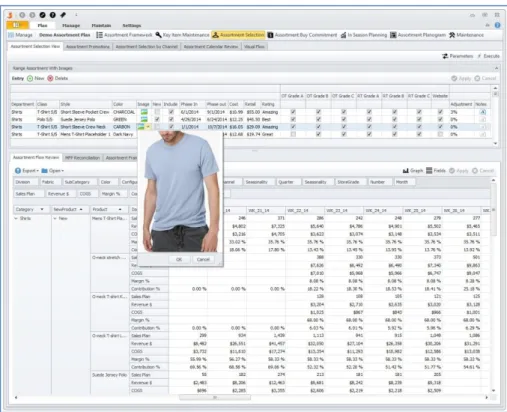Click Open folder icon
This screenshot has width=507, height=412.
click(44, 171)
